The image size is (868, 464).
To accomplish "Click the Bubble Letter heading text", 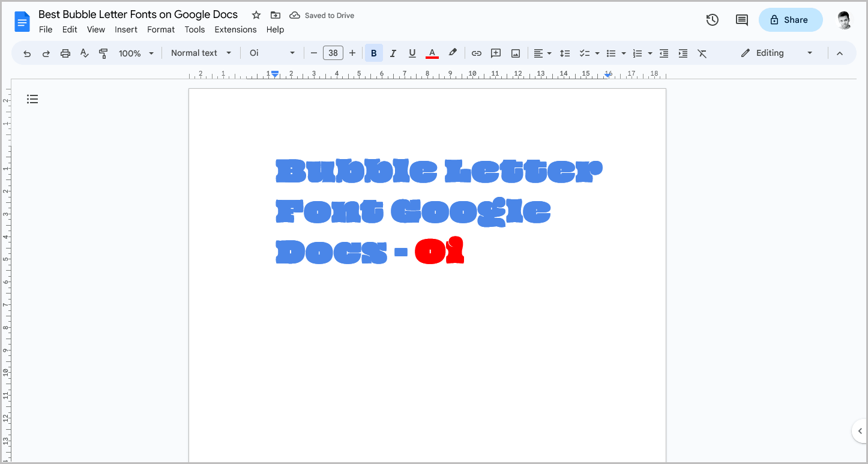I will point(439,170).
